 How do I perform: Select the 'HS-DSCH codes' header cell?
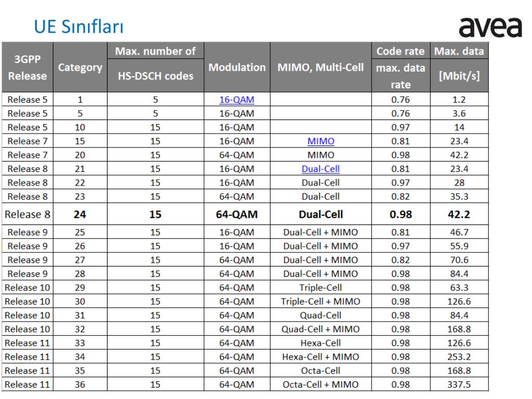tap(155, 76)
